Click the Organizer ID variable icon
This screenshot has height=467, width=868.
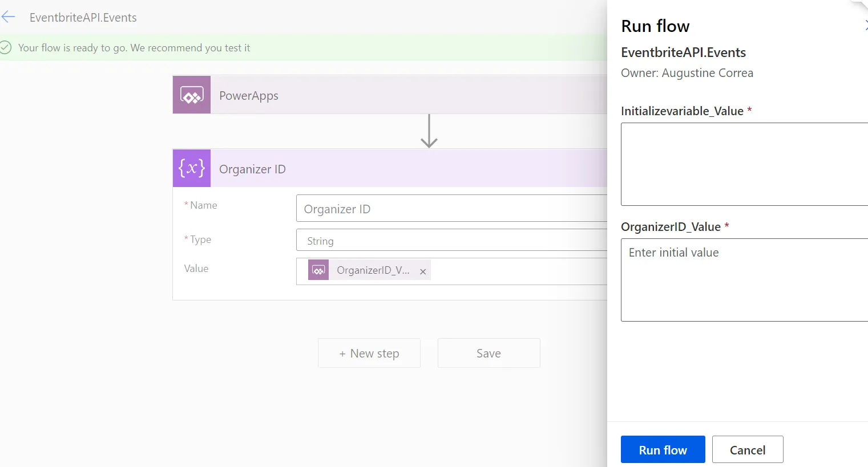(192, 169)
